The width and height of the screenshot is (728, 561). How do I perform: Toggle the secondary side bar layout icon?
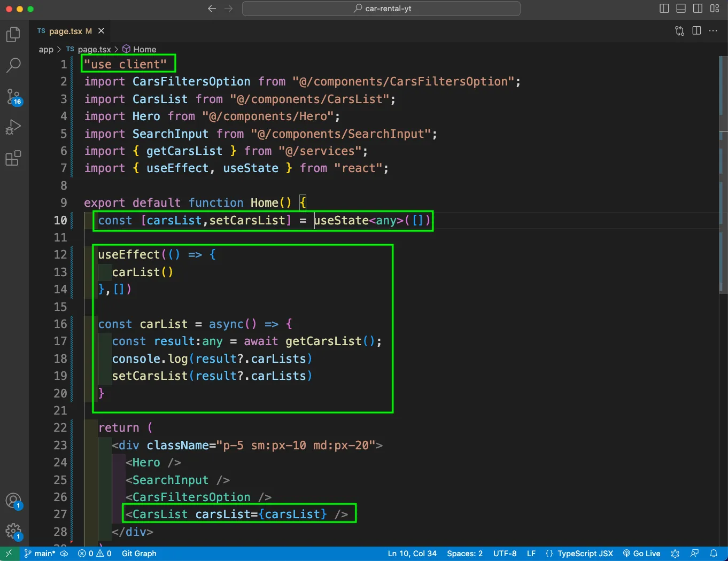[x=698, y=9]
